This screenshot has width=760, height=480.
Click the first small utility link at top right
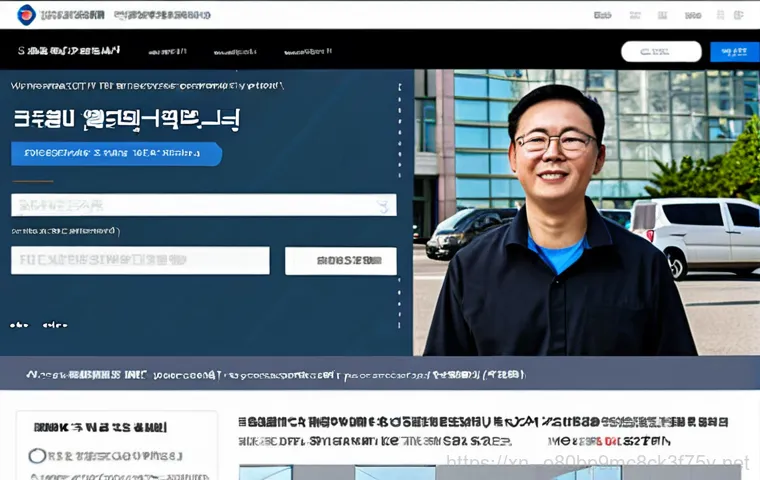pyautogui.click(x=602, y=15)
